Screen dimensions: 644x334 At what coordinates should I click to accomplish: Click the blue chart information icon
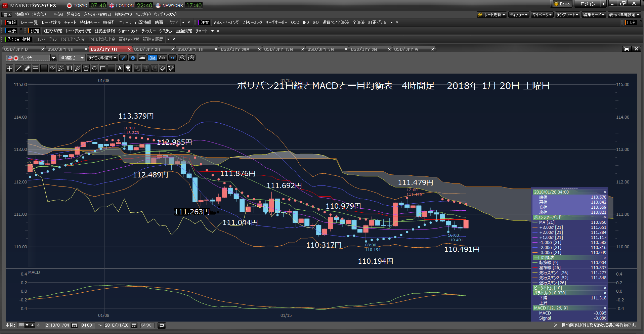click(133, 58)
